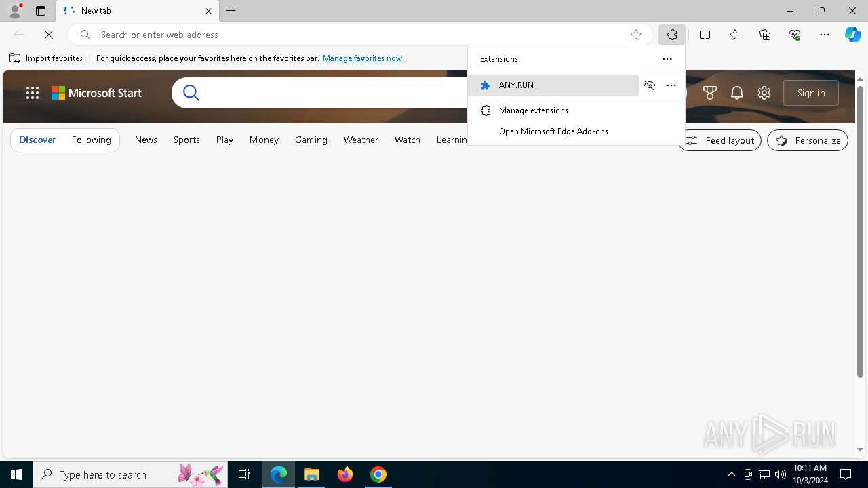
Task: Toggle split screen view
Action: point(705,35)
